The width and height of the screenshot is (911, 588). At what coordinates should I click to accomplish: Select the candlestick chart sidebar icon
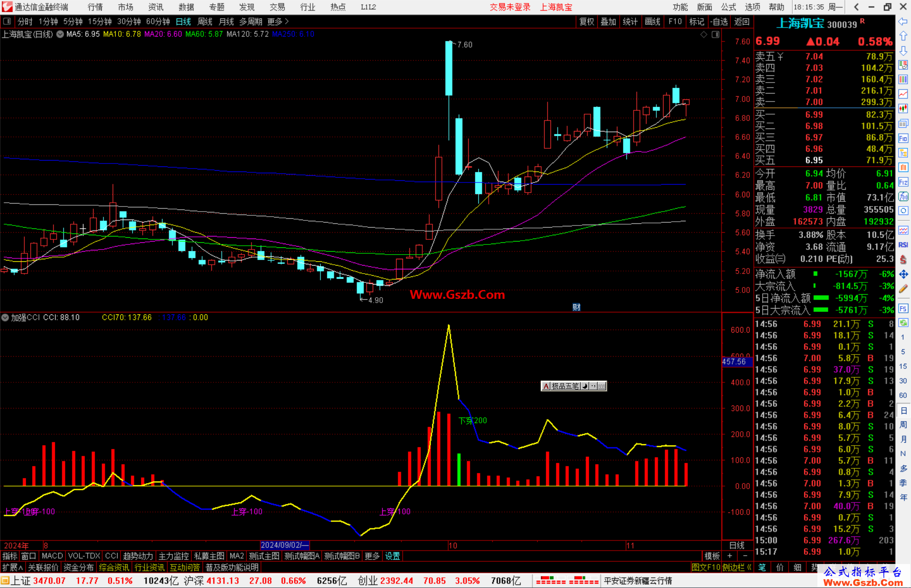click(903, 109)
